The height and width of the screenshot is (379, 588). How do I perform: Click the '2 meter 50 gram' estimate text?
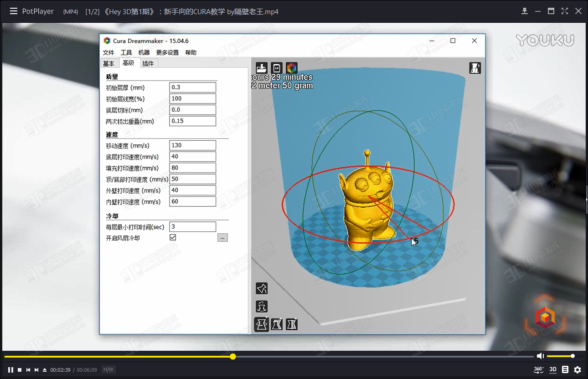pyautogui.click(x=282, y=86)
